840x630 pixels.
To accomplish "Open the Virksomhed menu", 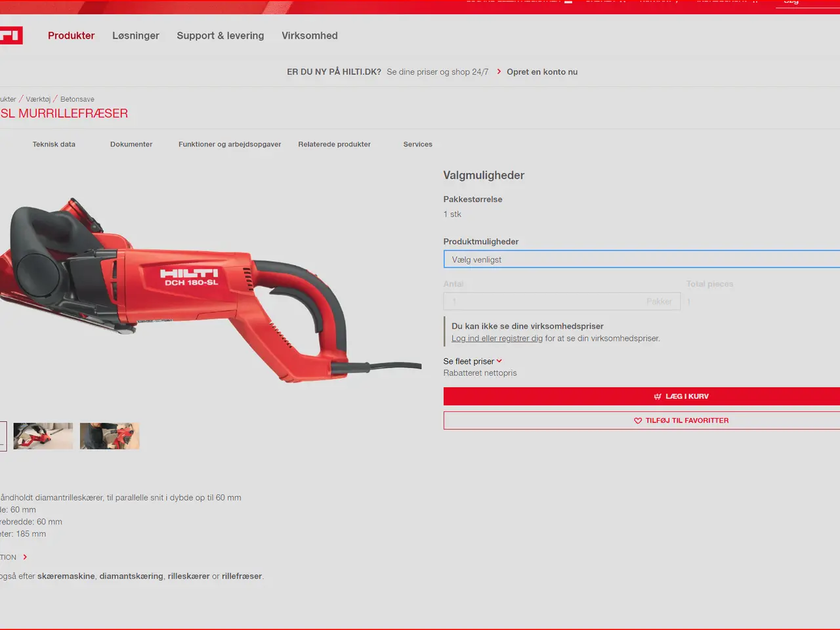I will (x=310, y=35).
